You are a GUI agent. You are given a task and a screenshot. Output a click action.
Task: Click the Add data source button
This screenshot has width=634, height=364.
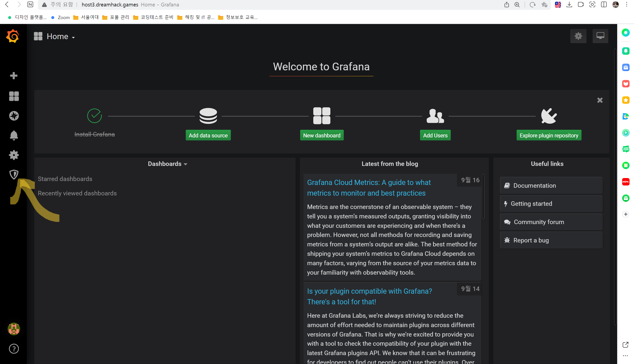point(208,135)
